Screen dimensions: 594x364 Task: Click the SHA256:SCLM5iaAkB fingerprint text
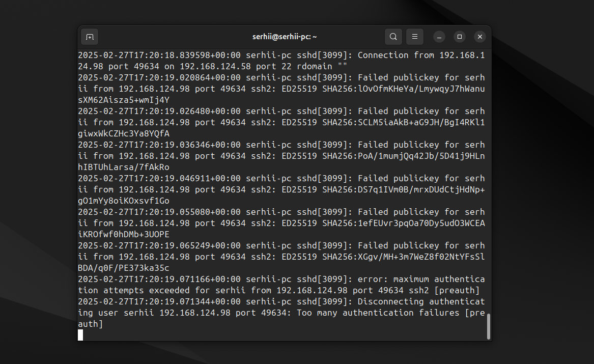[x=404, y=122]
